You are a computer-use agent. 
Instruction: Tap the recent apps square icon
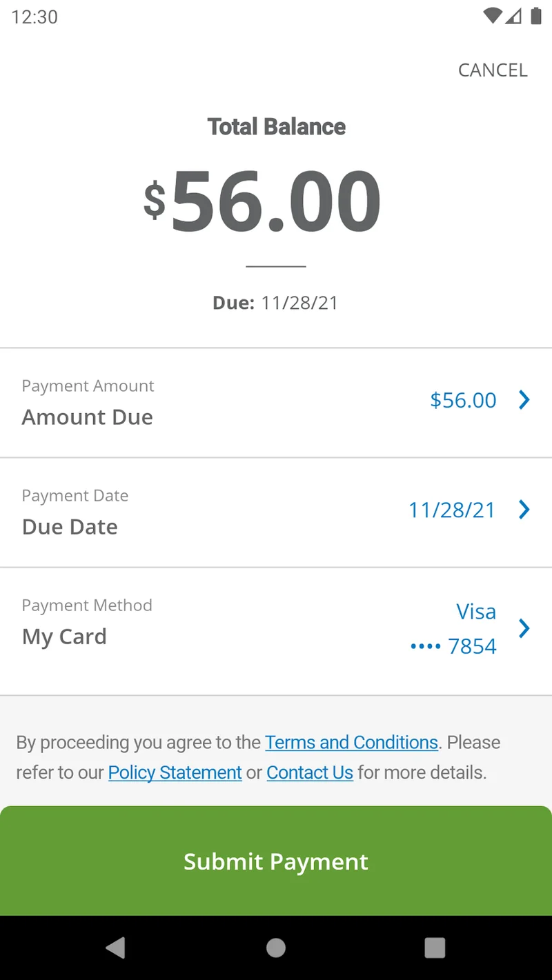click(x=435, y=948)
